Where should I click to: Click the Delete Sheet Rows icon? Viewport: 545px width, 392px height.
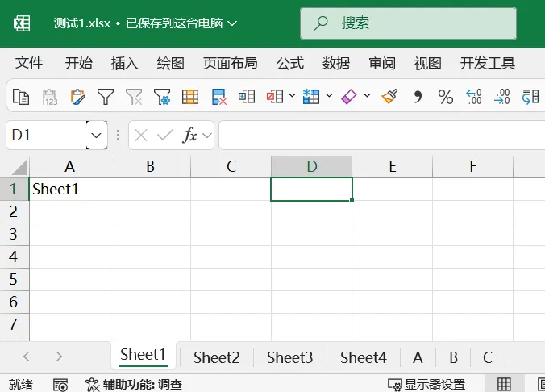click(218, 97)
